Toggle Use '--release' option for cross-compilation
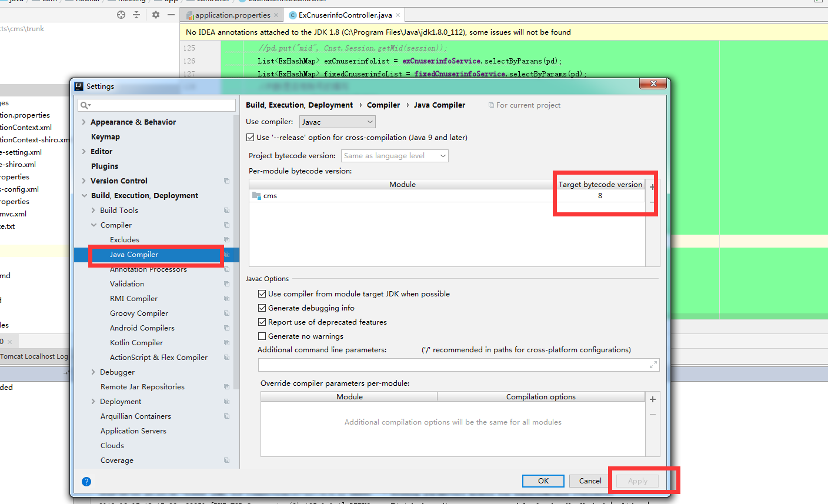The image size is (828, 504). [x=251, y=138]
